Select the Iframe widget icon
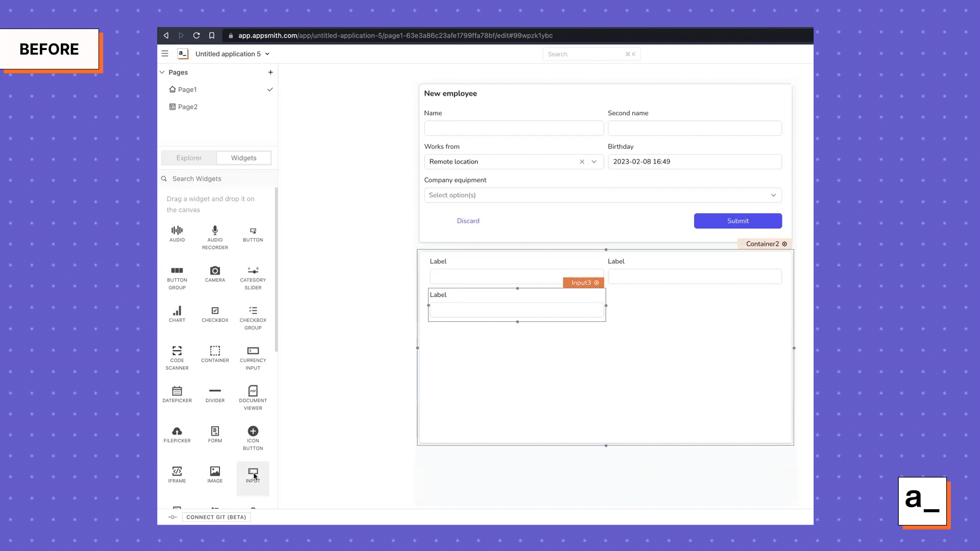 click(x=177, y=471)
